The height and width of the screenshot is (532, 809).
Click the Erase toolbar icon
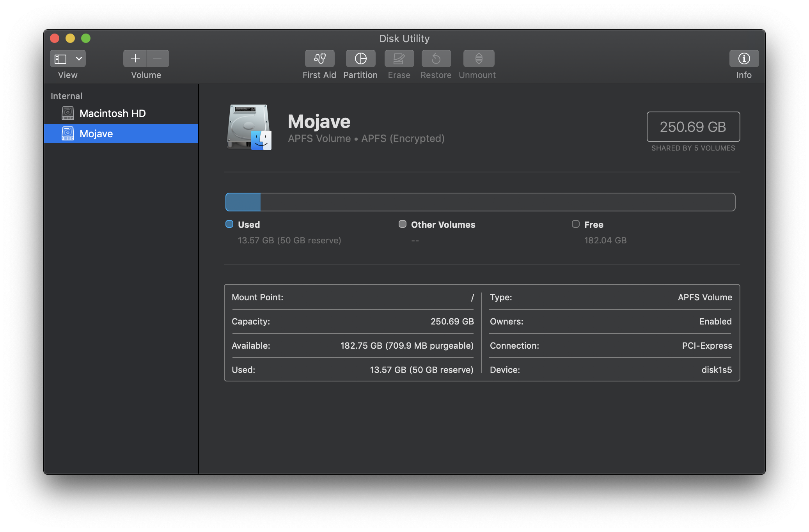[x=399, y=59]
